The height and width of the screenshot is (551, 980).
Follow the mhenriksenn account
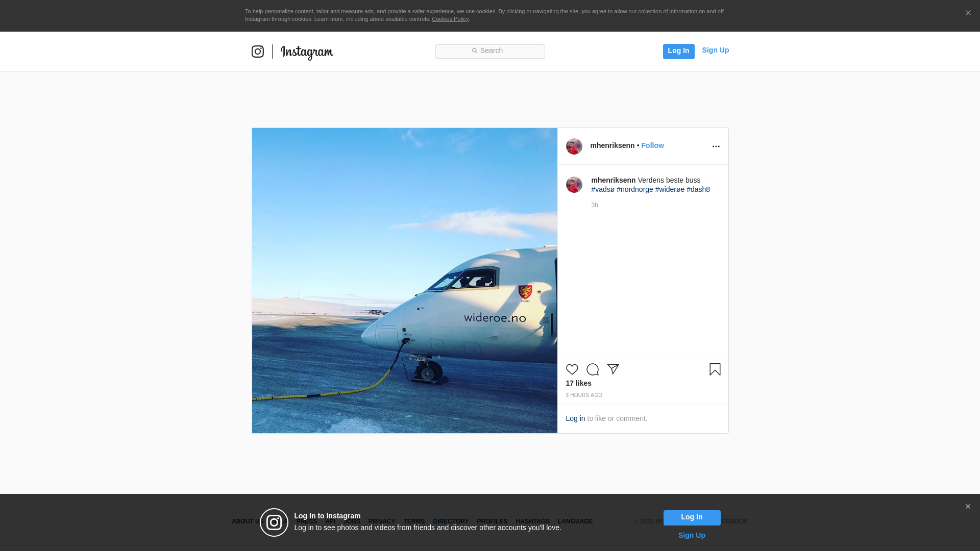coord(652,145)
